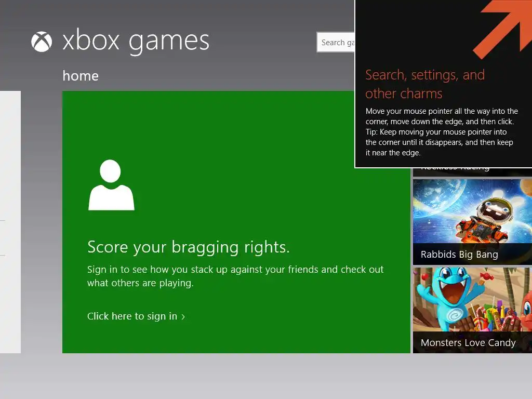Click the chevron after the sign in text
532x399 pixels.
coord(183,317)
